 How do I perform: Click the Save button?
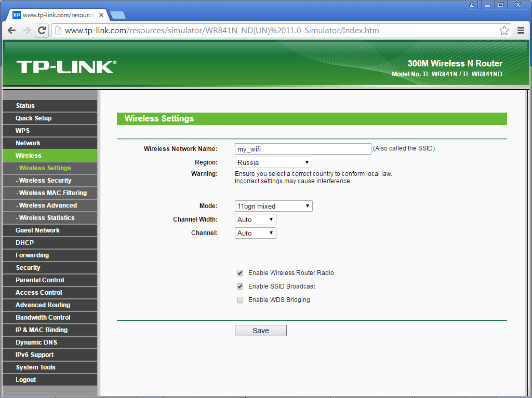260,331
